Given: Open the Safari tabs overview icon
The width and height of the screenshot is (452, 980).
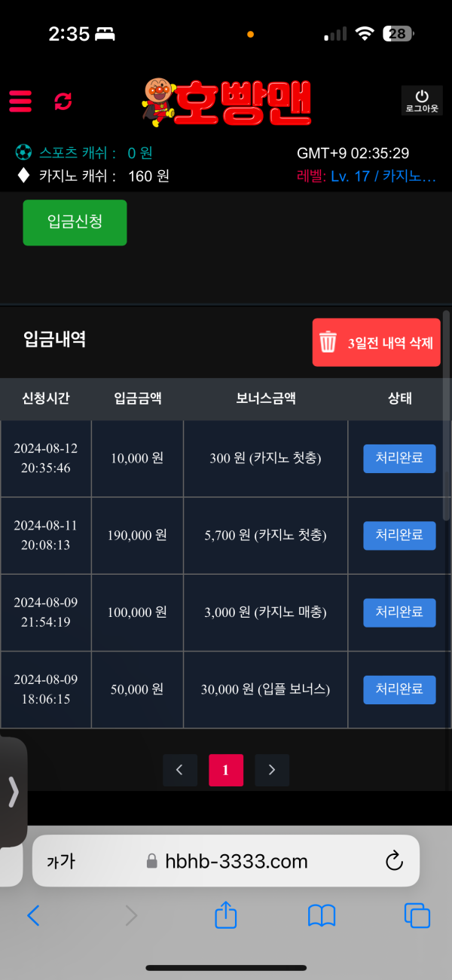Looking at the screenshot, I should (x=417, y=916).
